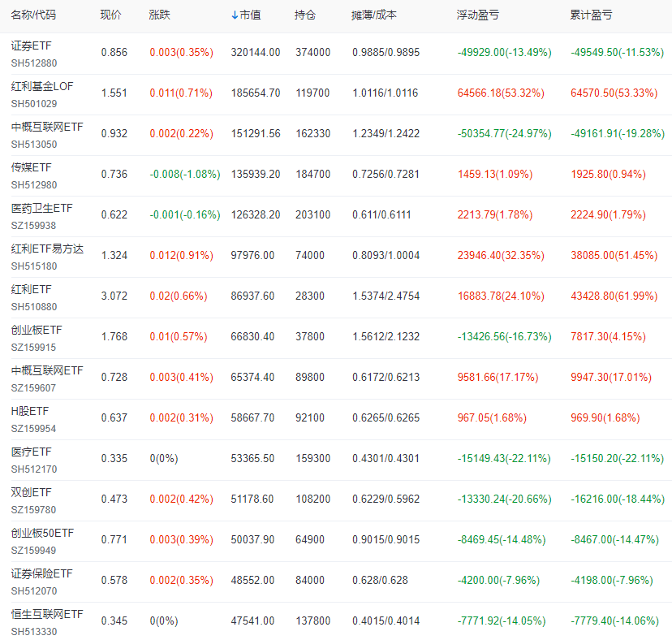Open 红利基金LOF fund name

42,86
